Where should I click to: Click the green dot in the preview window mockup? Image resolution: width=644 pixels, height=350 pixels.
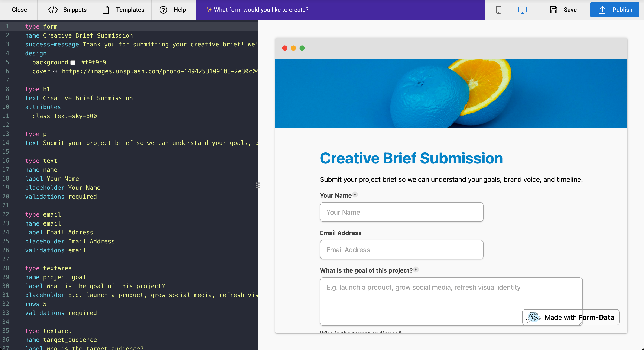302,48
